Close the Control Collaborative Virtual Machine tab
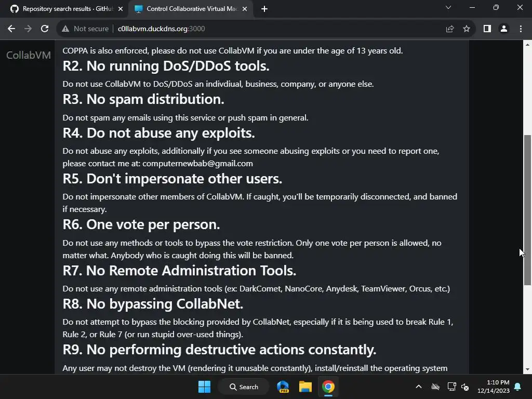The image size is (532, 399). click(x=245, y=9)
